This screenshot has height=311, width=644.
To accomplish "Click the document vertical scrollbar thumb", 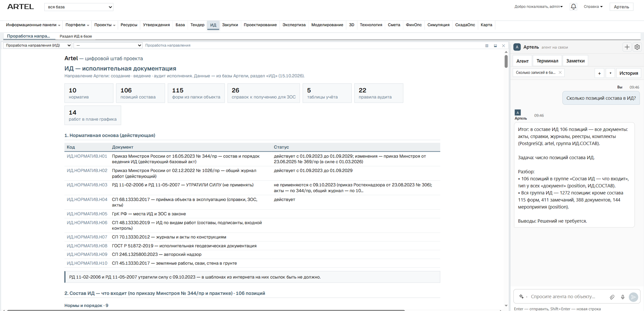I will coord(506,61).
